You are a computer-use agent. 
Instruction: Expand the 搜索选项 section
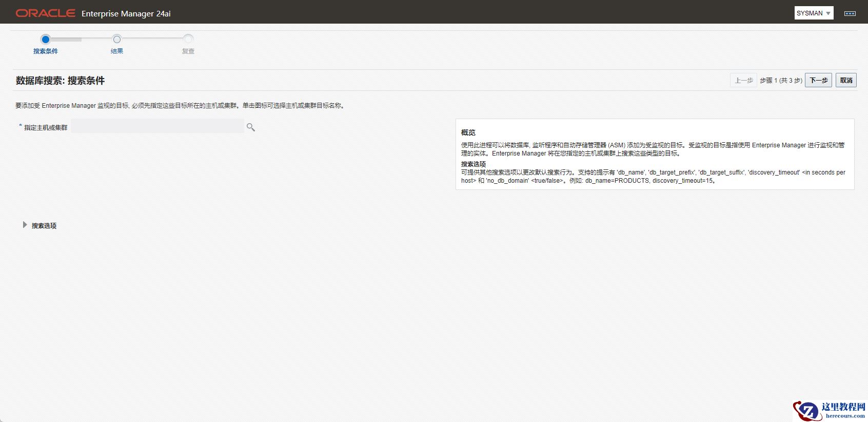tap(25, 225)
